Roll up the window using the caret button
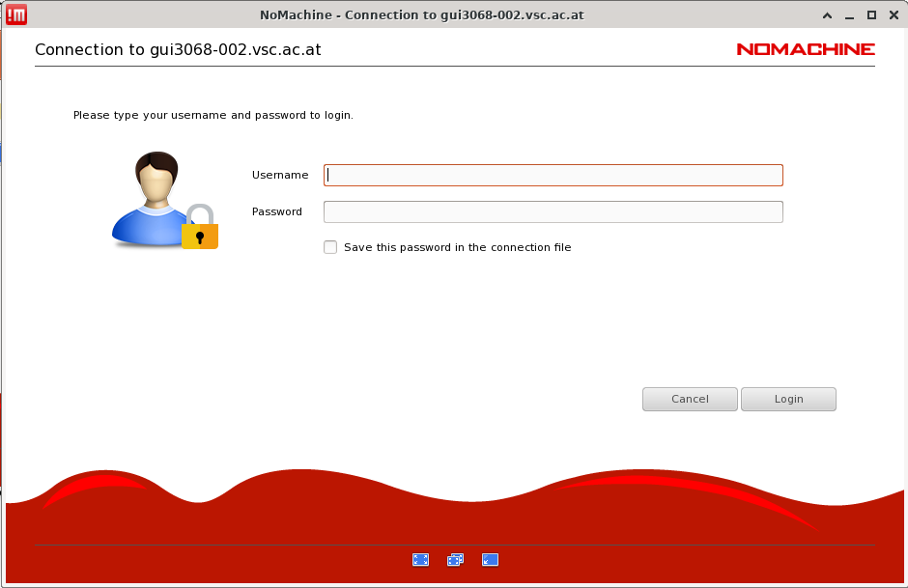Screen dimensions: 908x588 coord(828,15)
